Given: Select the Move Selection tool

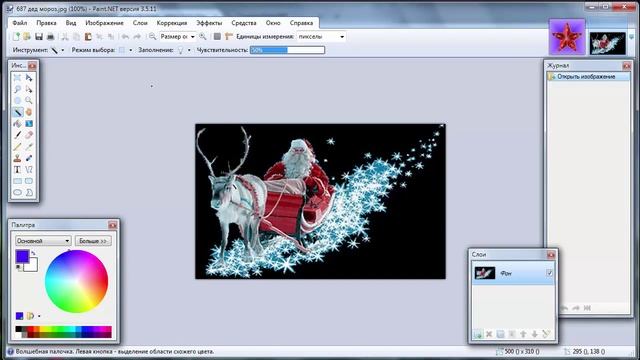Looking at the screenshot, I should click(x=29, y=89).
